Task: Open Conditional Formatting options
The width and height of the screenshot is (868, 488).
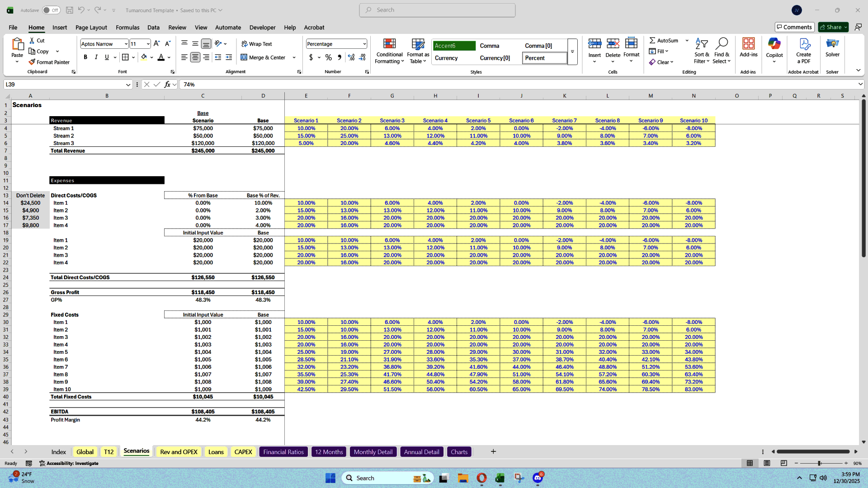Action: (x=389, y=51)
